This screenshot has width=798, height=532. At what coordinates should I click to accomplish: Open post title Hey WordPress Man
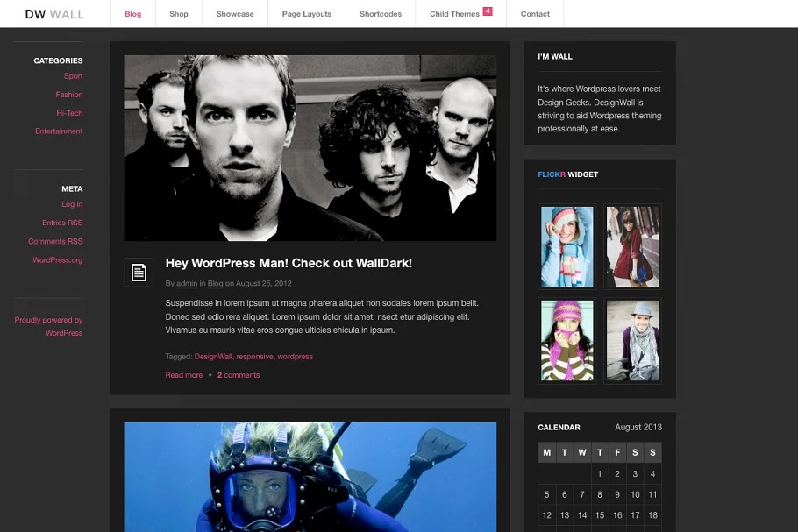click(289, 263)
